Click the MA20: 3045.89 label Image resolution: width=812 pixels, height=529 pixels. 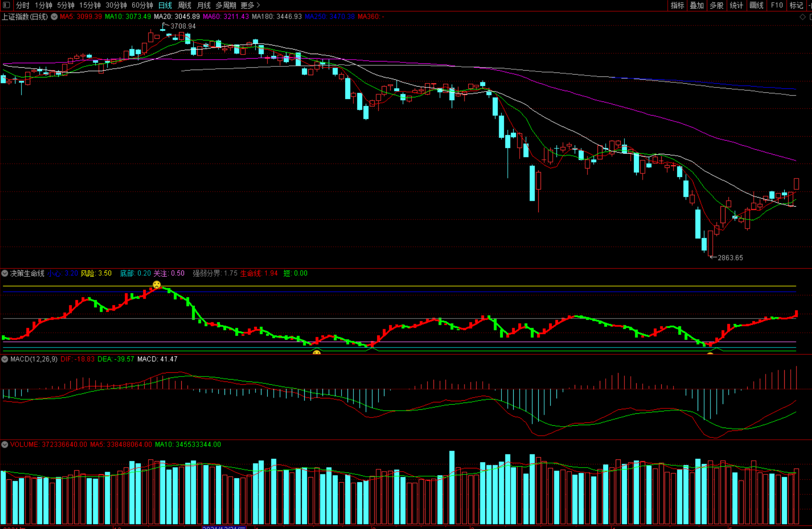pyautogui.click(x=177, y=16)
